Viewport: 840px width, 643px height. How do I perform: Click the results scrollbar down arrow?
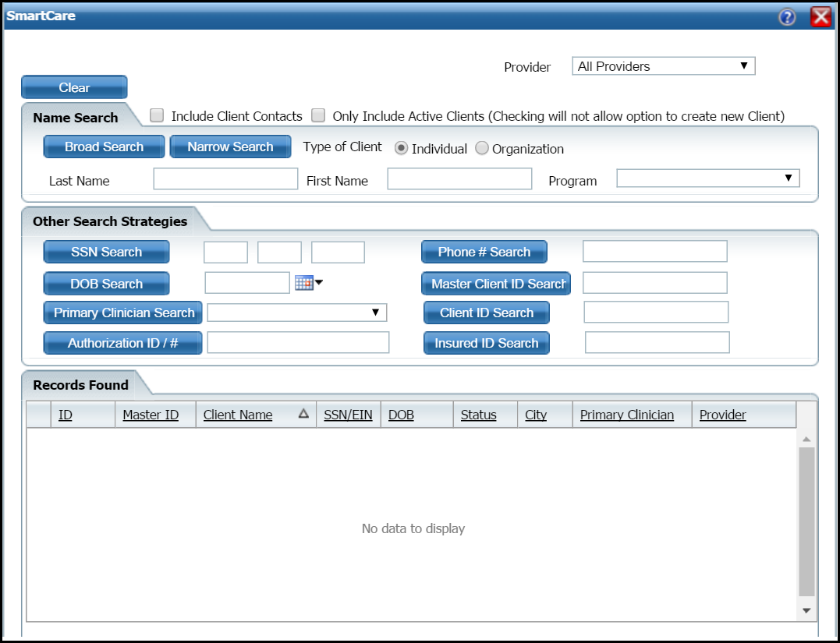click(806, 610)
